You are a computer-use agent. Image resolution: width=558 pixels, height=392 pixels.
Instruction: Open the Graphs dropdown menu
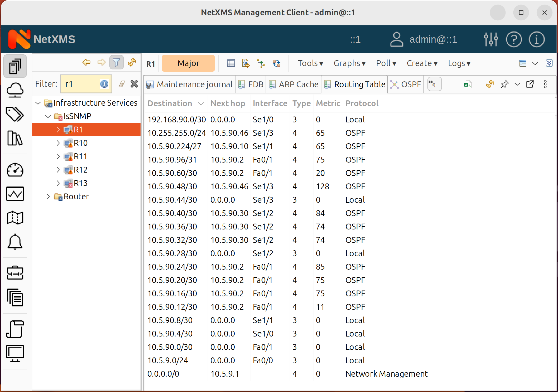350,63
